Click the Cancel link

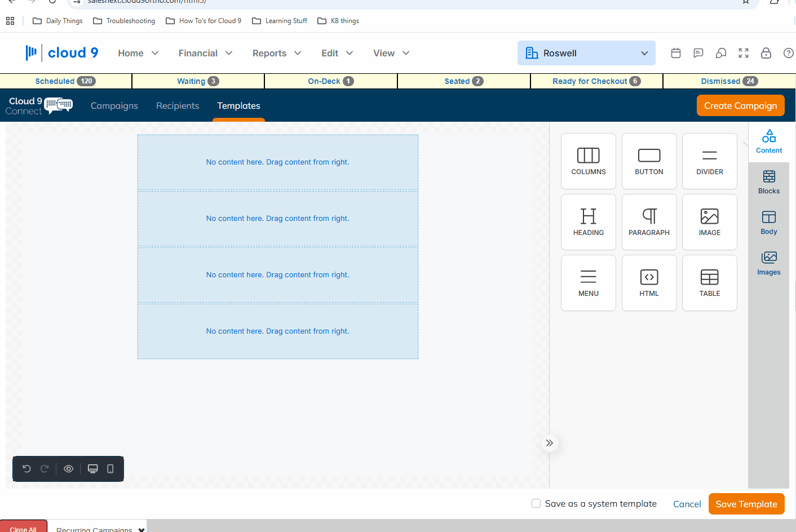pyautogui.click(x=687, y=504)
